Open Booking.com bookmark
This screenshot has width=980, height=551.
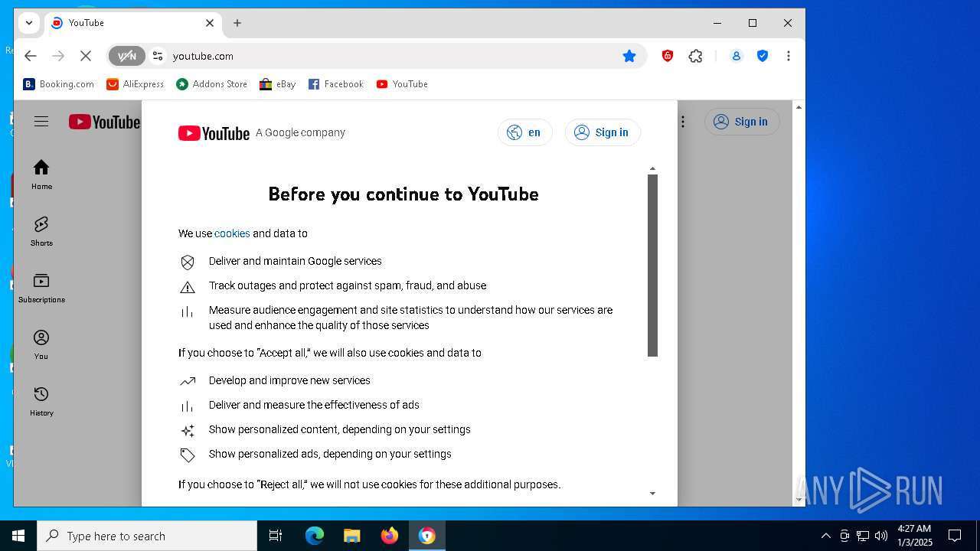59,84
